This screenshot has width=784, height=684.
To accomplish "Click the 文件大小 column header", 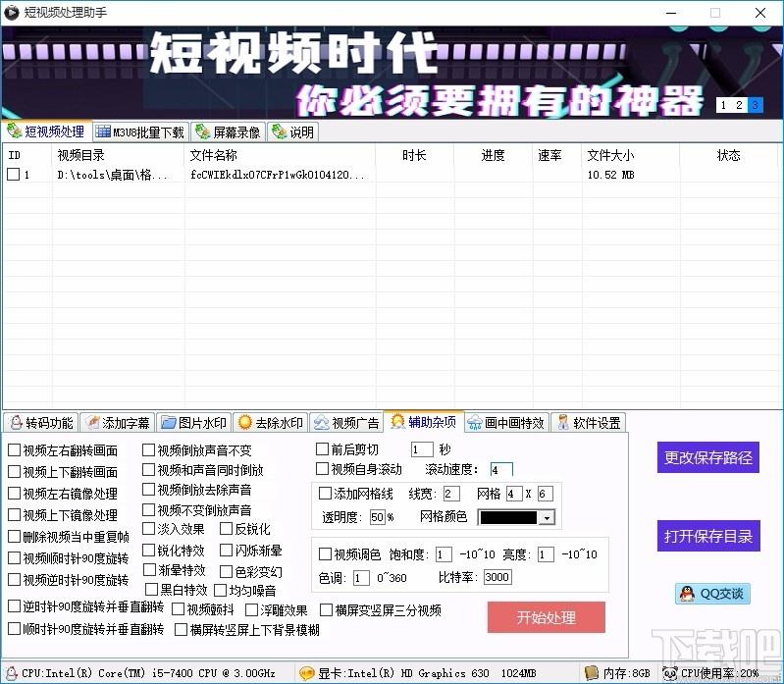I will [x=631, y=155].
